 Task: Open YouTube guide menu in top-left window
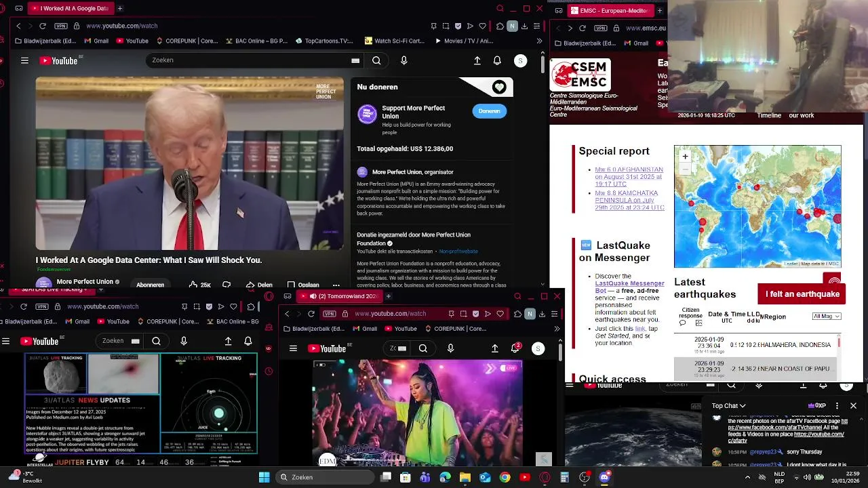coord(24,60)
